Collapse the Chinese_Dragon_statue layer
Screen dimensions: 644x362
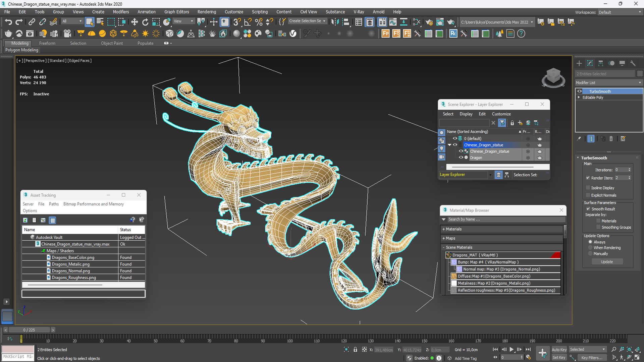click(x=449, y=145)
